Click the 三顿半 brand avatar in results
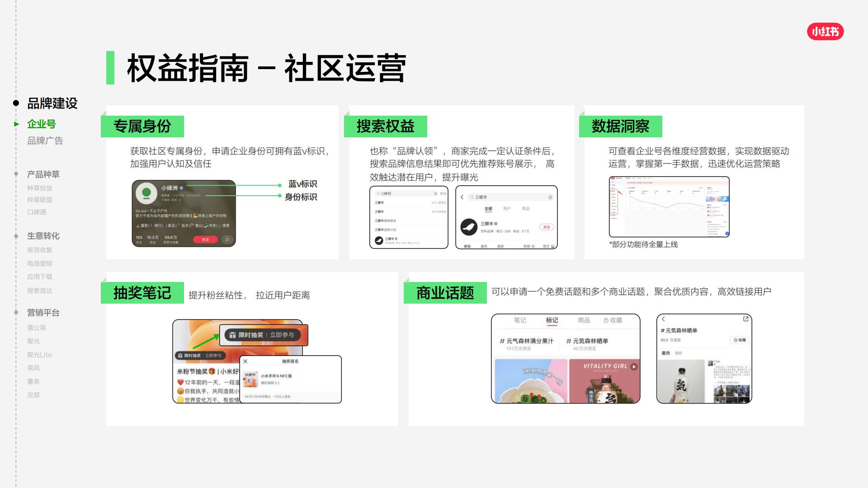The width and height of the screenshot is (868, 488). pos(469,227)
